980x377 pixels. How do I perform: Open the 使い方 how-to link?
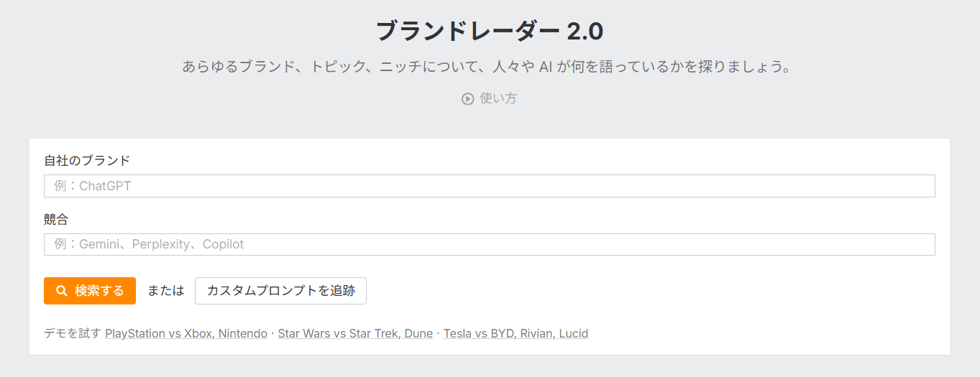498,99
